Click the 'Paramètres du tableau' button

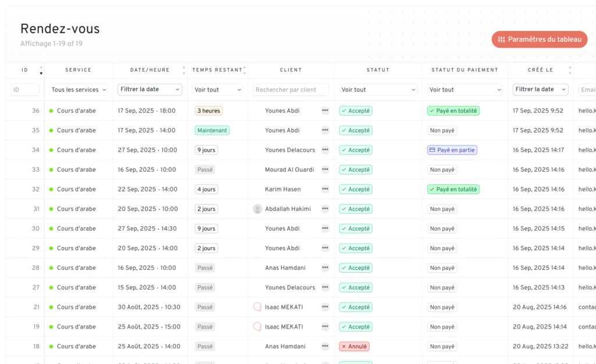click(x=539, y=40)
